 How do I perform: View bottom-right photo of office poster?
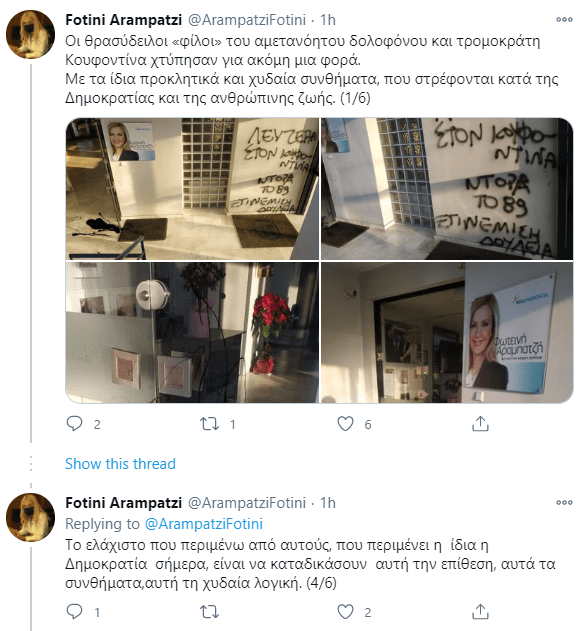447,332
